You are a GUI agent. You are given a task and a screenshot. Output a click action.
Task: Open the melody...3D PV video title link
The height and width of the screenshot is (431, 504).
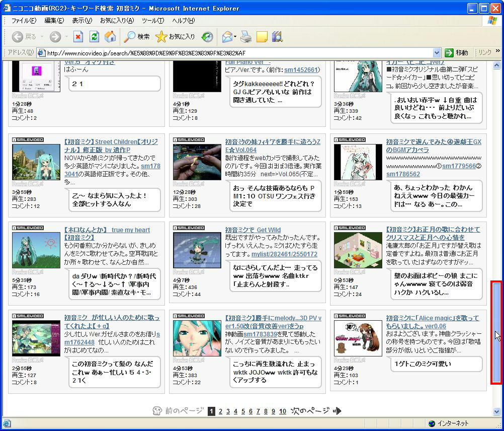273,322
